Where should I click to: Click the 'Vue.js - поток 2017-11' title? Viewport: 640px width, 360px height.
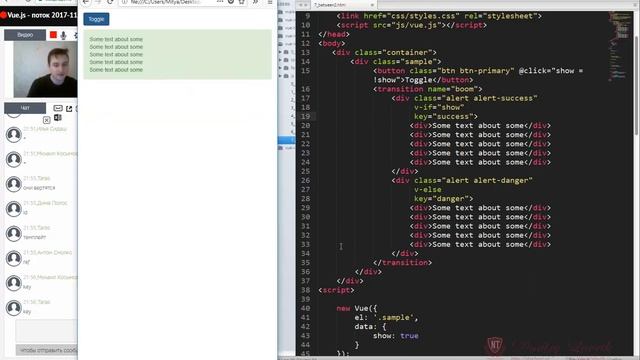click(x=42, y=15)
